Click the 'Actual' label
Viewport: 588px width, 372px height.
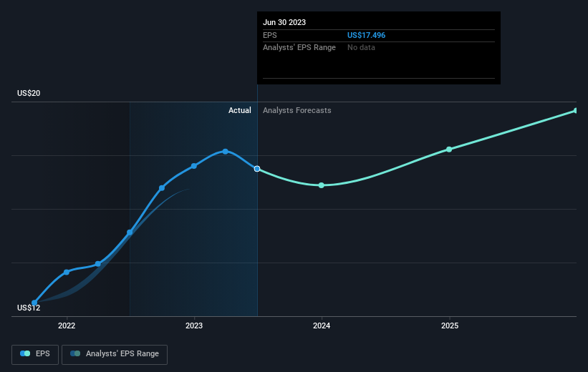[240, 110]
